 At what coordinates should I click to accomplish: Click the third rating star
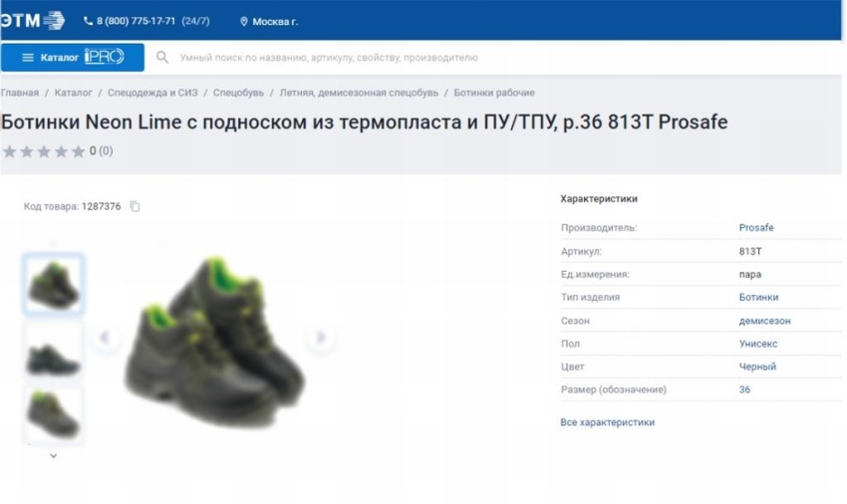tap(44, 151)
